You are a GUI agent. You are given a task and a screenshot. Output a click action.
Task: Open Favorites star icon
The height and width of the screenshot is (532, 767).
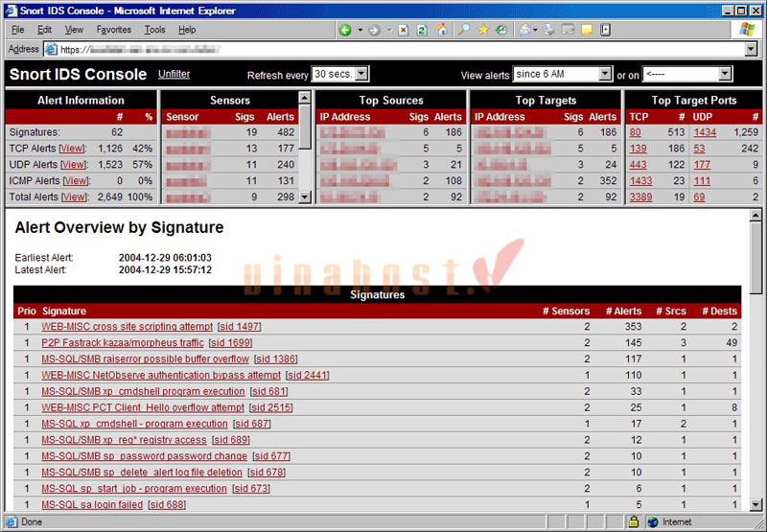(482, 30)
